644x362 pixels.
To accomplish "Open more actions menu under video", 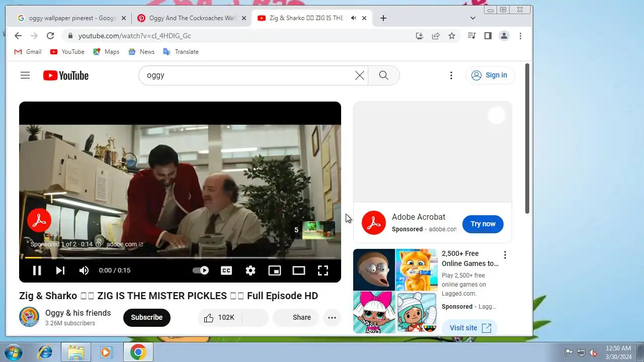I will pos(332,317).
